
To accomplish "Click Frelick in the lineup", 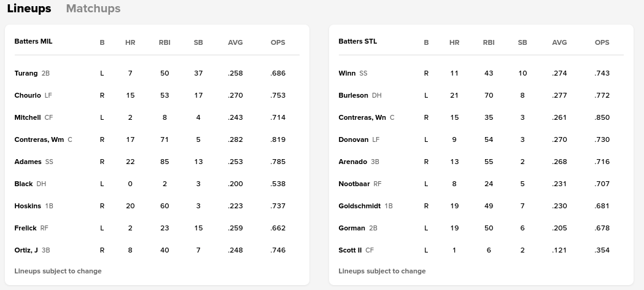I will coord(26,228).
